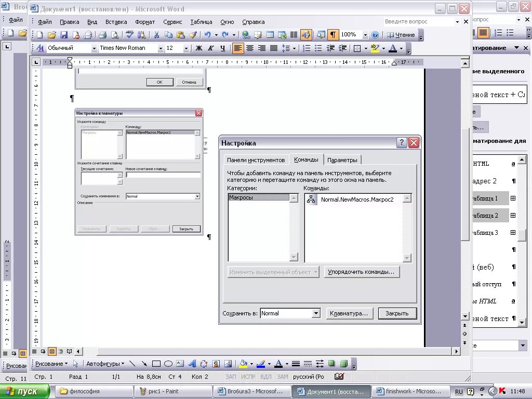Open the Автофигуры menu in Drawing toolbar

coord(105,364)
